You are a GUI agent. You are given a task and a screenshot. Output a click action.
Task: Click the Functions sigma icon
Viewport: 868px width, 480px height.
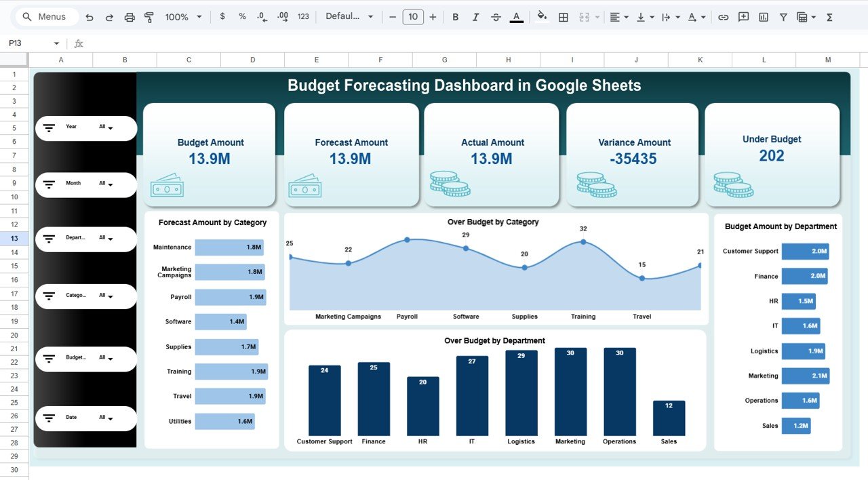[x=829, y=17]
